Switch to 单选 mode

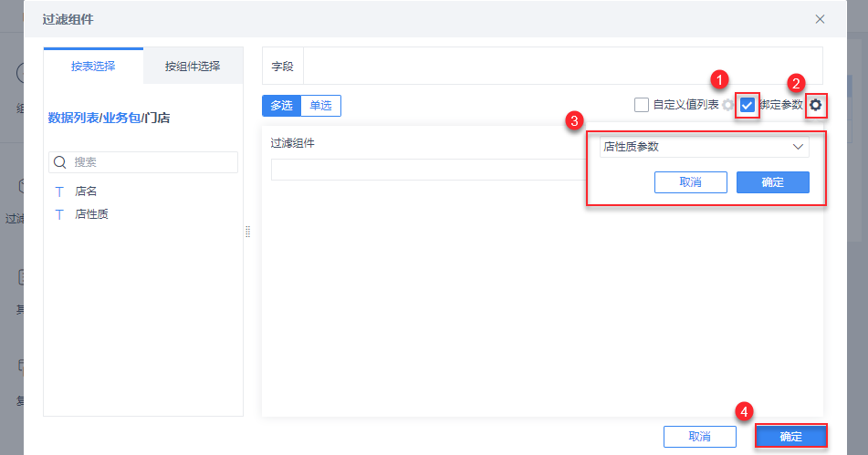click(x=320, y=106)
